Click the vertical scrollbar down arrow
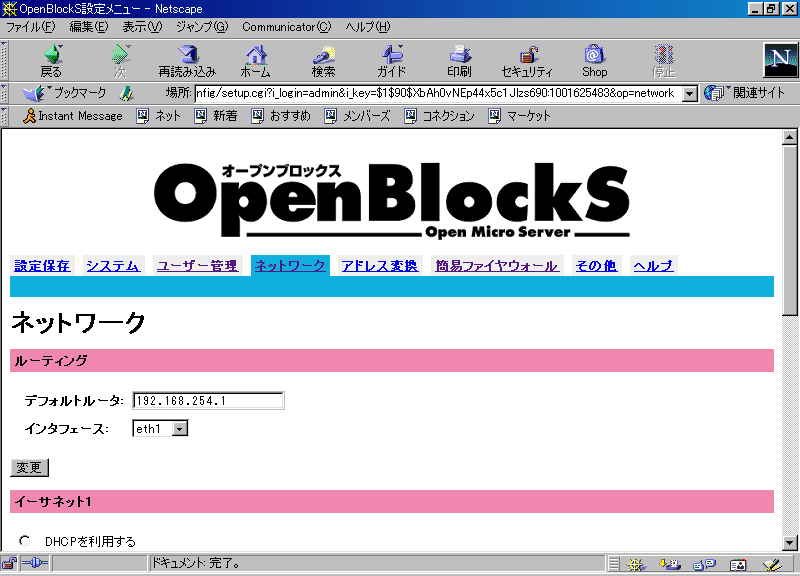Image resolution: width=800 pixels, height=576 pixels. [790, 542]
